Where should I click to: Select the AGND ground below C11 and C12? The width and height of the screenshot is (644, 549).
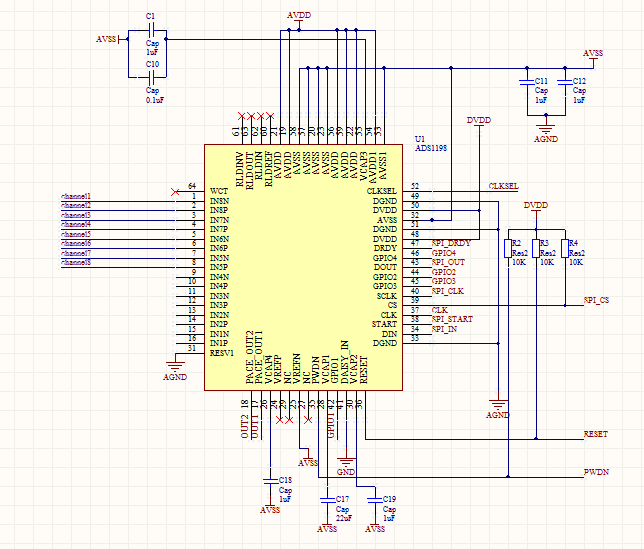[546, 129]
